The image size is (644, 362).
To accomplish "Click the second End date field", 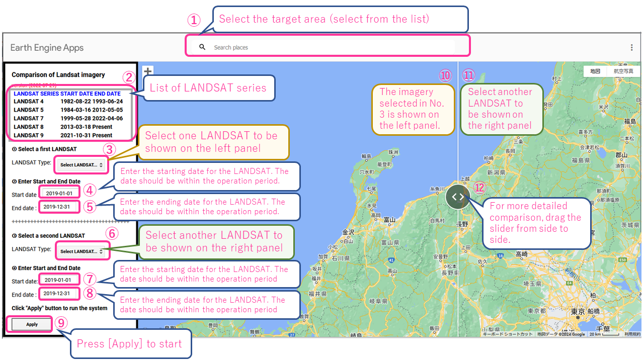I will 60,293.
